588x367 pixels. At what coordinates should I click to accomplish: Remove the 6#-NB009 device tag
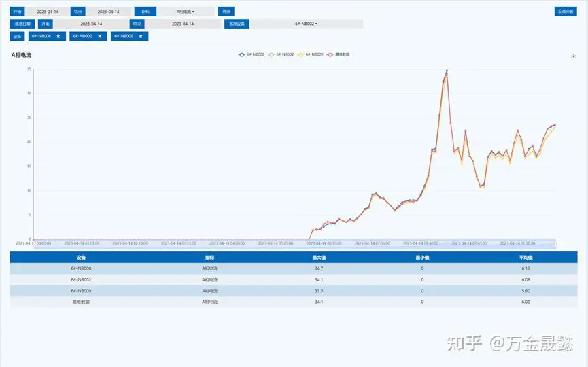coord(141,36)
